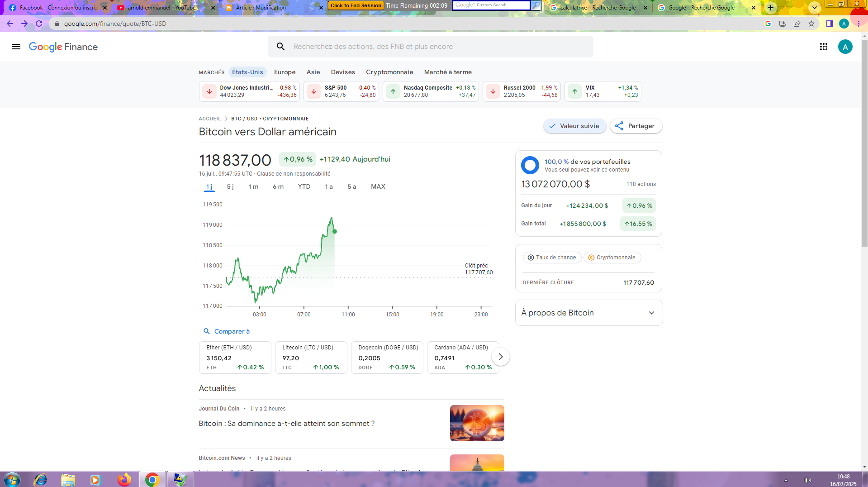Open the Ether (ETH / USD) comparison card
This screenshot has width=868, height=487.
(235, 358)
